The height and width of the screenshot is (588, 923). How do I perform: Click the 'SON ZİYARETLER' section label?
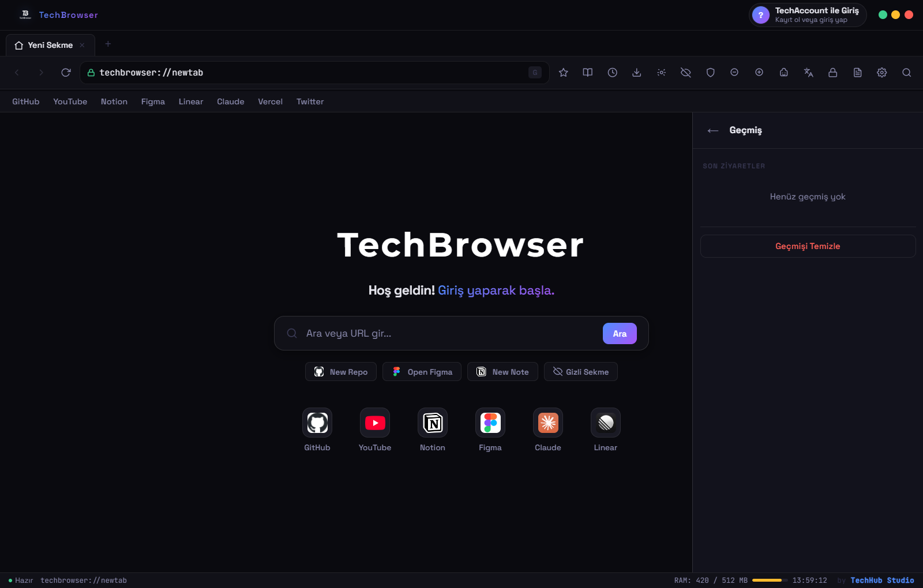click(734, 166)
